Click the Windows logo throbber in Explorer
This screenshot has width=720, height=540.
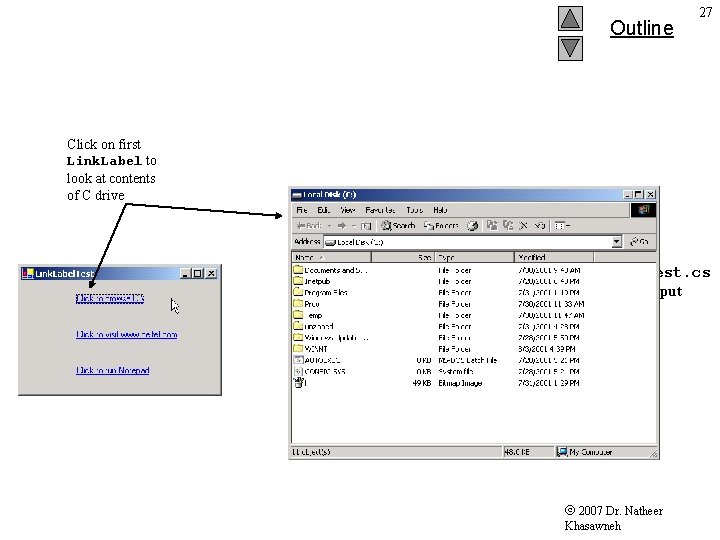point(643,210)
